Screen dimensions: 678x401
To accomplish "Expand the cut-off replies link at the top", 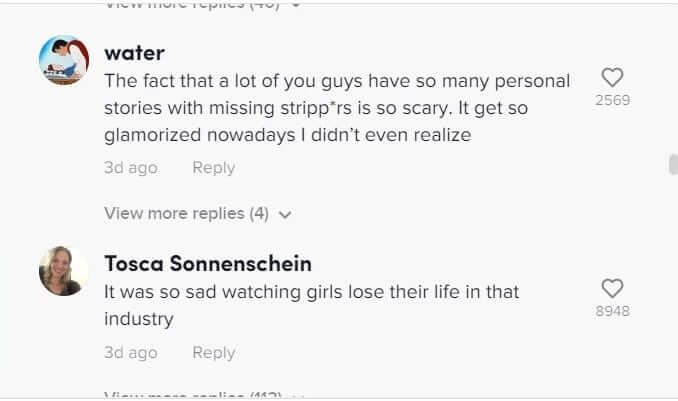I will tap(200, 6).
